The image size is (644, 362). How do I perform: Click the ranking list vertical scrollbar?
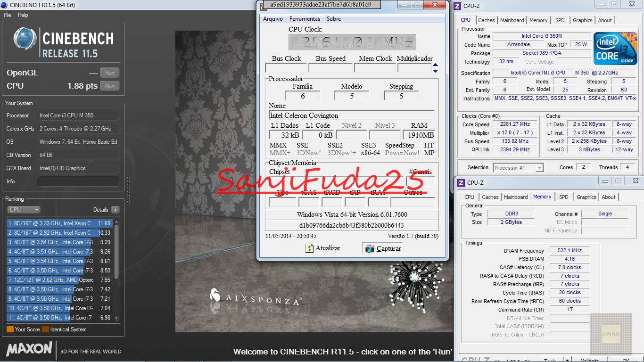click(x=116, y=271)
